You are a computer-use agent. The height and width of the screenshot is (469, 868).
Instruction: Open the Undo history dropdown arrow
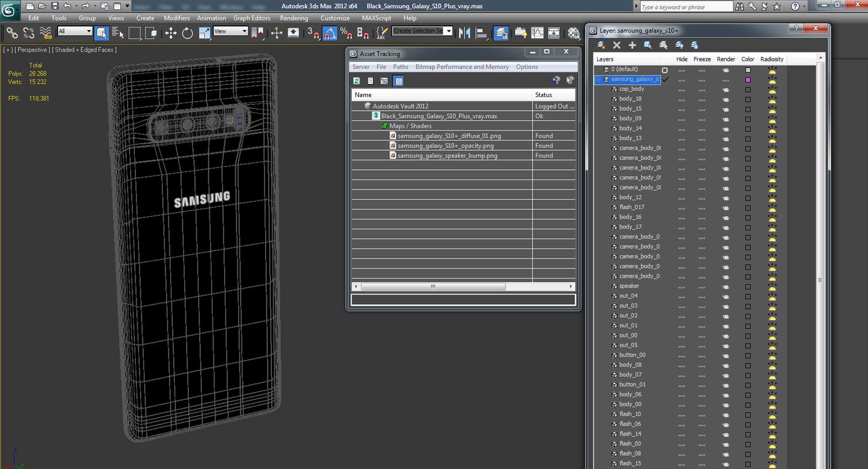(x=76, y=6)
